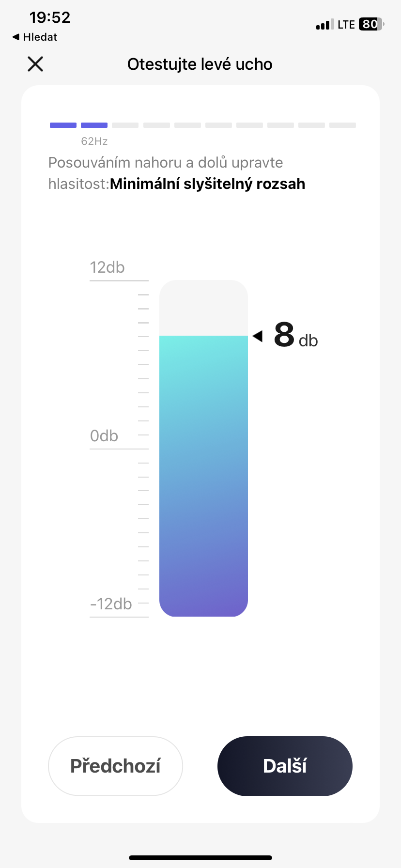Select the 62Hz progress step segment
The width and height of the screenshot is (401, 868).
coord(94,125)
